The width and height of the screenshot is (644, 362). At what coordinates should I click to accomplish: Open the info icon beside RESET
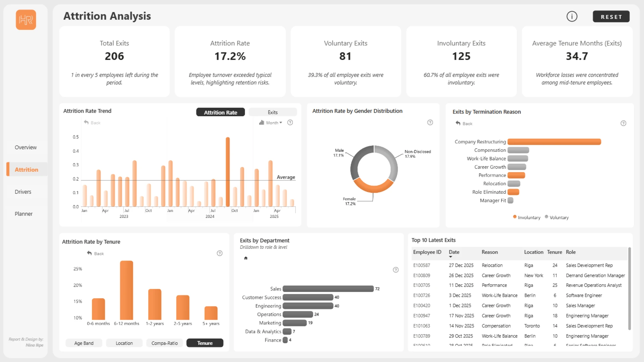(x=572, y=16)
